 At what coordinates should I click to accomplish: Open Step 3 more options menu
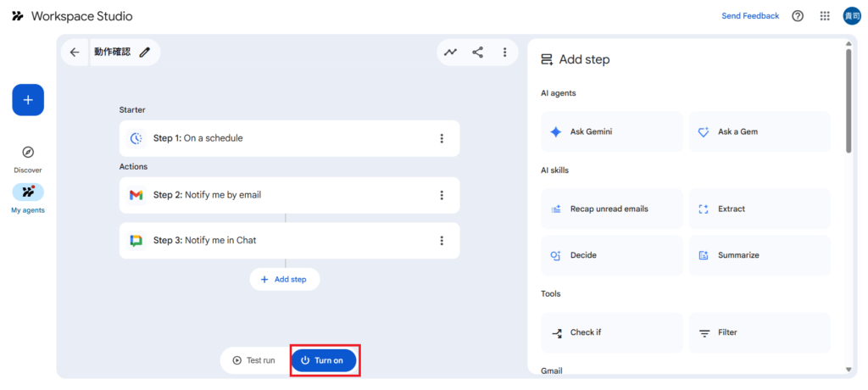(442, 241)
